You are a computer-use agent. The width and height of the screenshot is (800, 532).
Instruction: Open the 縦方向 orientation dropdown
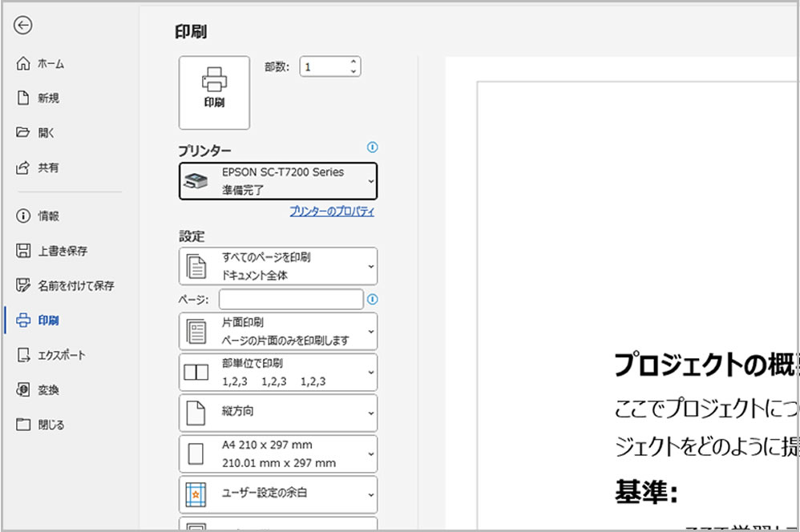(278, 413)
